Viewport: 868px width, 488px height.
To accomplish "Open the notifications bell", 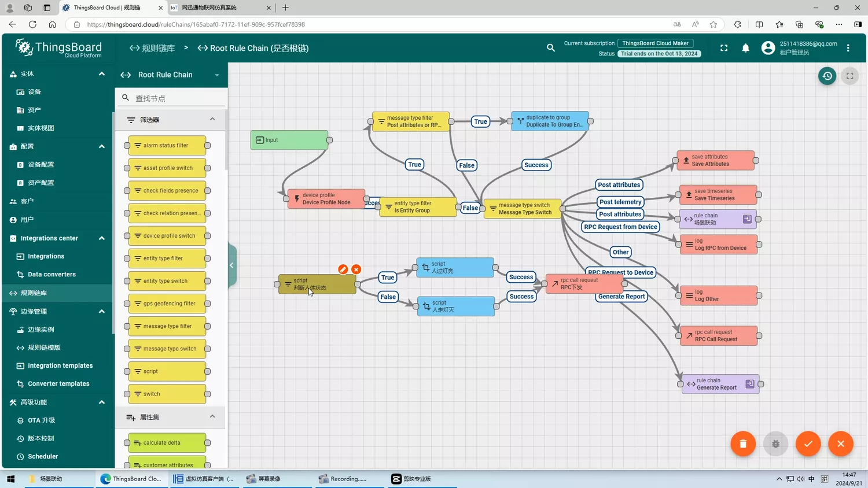I will click(x=745, y=48).
